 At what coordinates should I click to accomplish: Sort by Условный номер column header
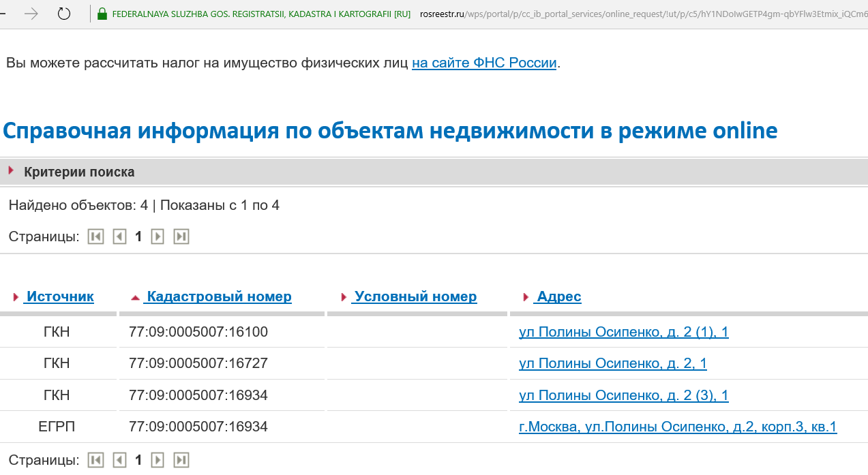415,296
